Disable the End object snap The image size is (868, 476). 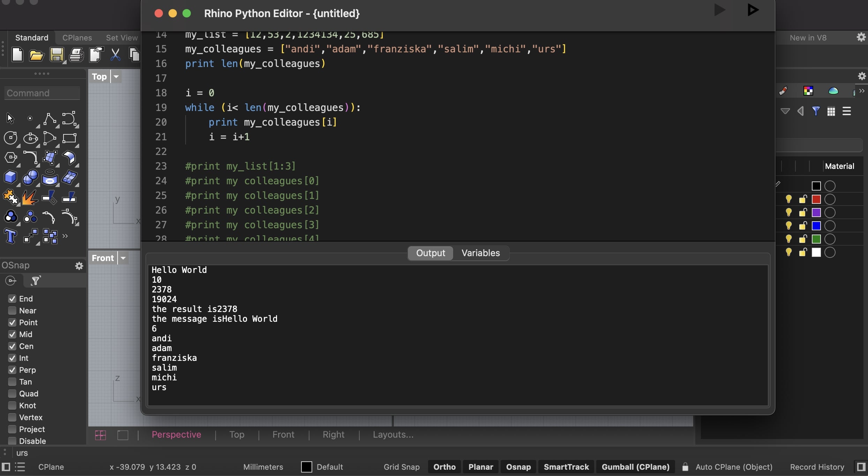click(x=12, y=299)
